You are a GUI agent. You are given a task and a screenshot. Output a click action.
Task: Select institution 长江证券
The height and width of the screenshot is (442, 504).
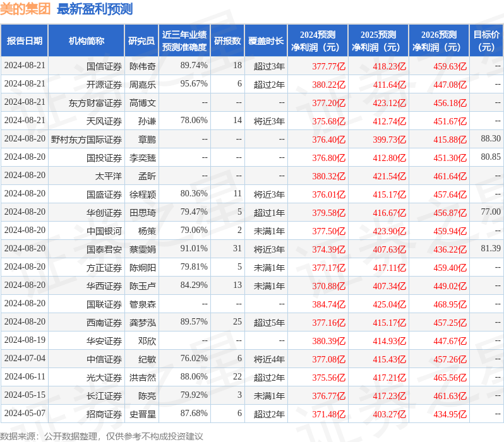pos(104,396)
